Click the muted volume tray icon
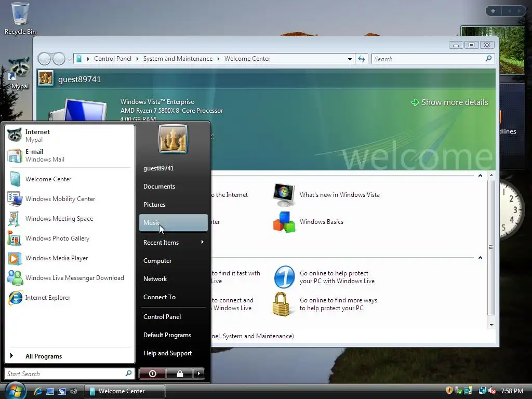The height and width of the screenshot is (399, 532). [493, 391]
